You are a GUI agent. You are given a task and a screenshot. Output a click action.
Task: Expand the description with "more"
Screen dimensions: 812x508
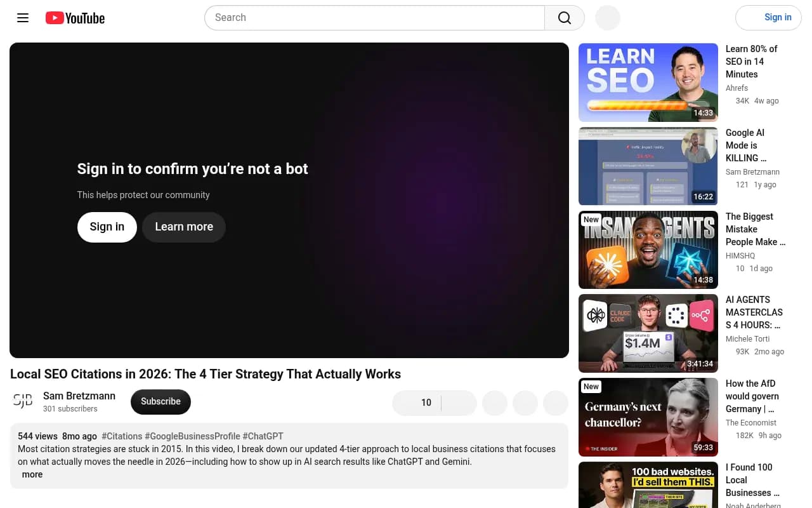[x=32, y=474]
